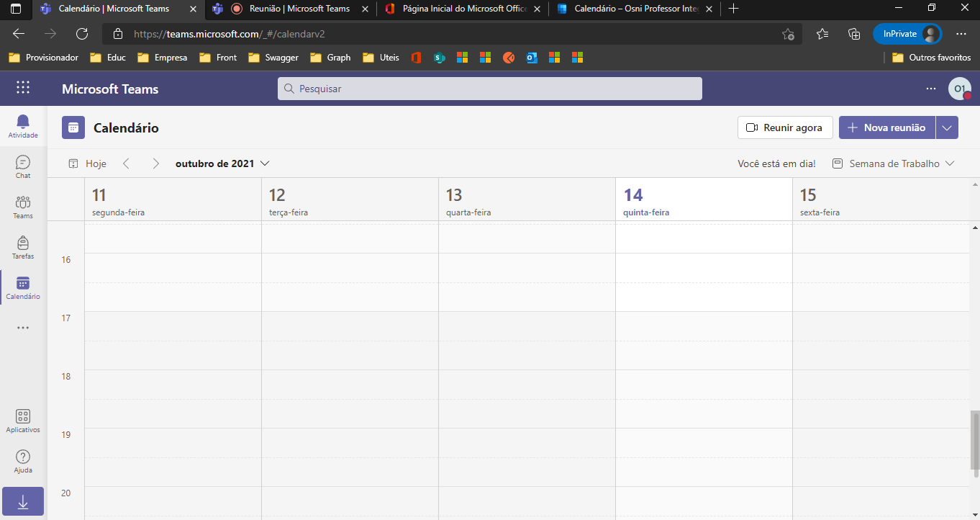980x520 pixels.
Task: Click the browser refresh button
Action: (x=82, y=34)
